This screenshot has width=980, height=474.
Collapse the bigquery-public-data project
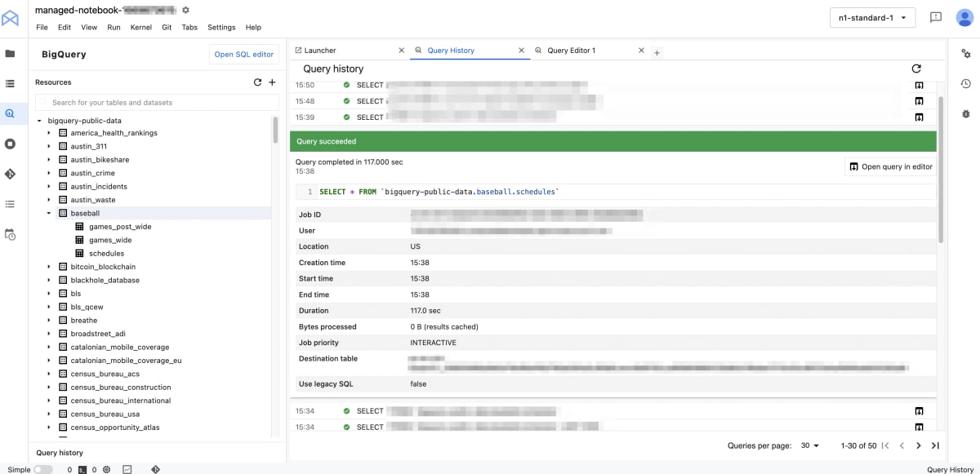39,120
